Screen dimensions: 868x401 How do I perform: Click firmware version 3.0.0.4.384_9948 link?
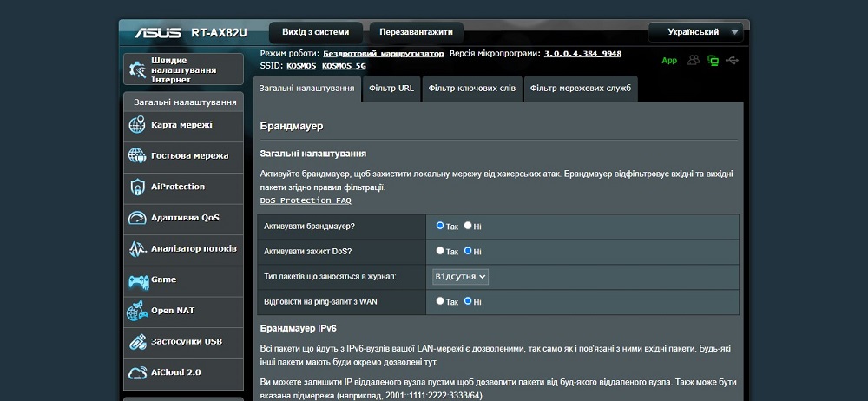583,54
